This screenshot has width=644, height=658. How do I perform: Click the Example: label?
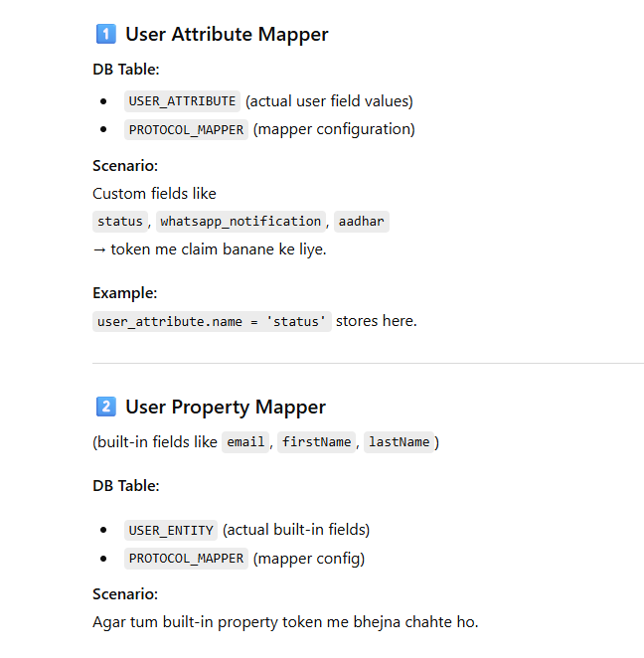click(125, 293)
